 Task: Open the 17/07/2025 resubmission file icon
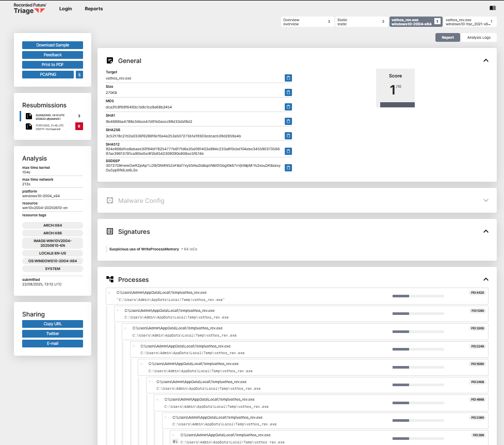(x=29, y=126)
